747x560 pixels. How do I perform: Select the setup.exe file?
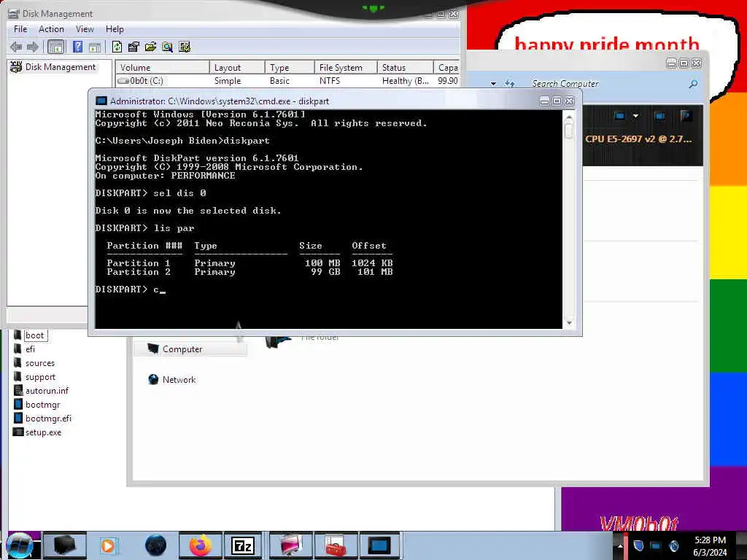pyautogui.click(x=37, y=432)
